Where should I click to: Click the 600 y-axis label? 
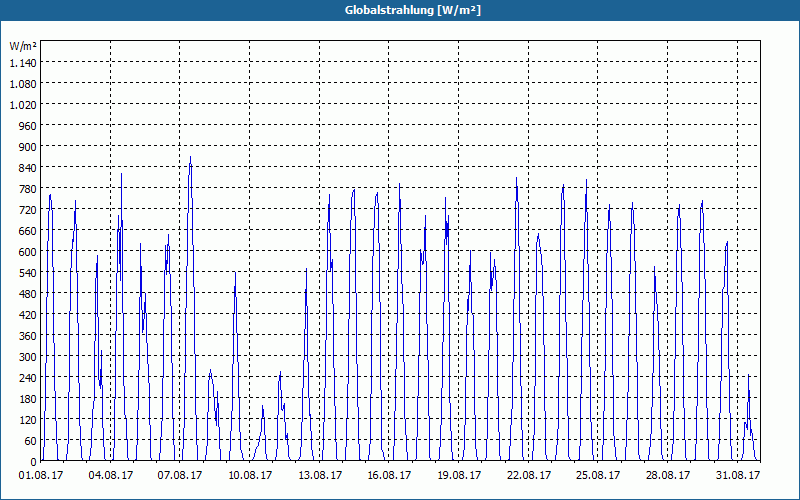28,252
